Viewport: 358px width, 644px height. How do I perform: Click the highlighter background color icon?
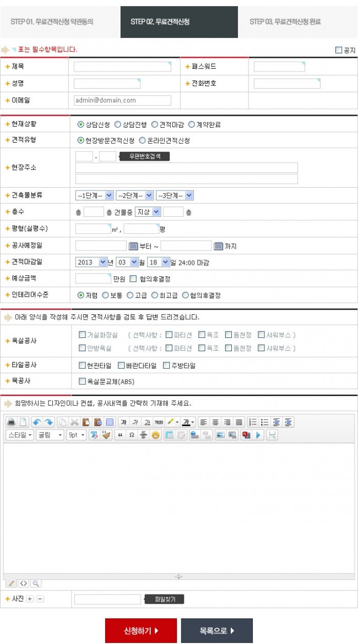pyautogui.click(x=171, y=422)
